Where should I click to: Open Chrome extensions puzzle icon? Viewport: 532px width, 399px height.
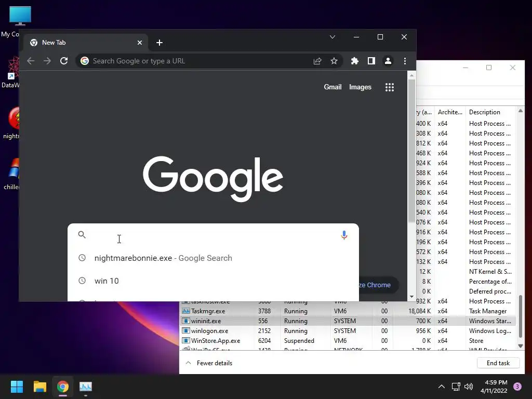[x=354, y=61]
